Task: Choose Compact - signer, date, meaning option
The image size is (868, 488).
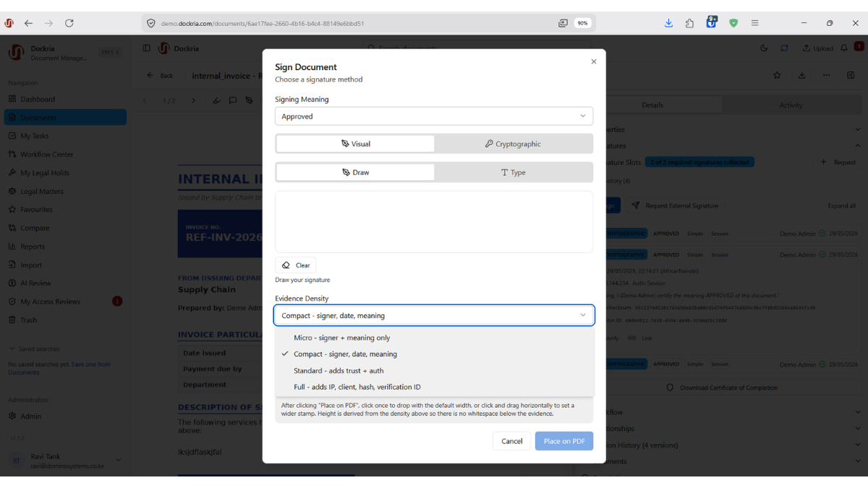Action: click(434, 354)
